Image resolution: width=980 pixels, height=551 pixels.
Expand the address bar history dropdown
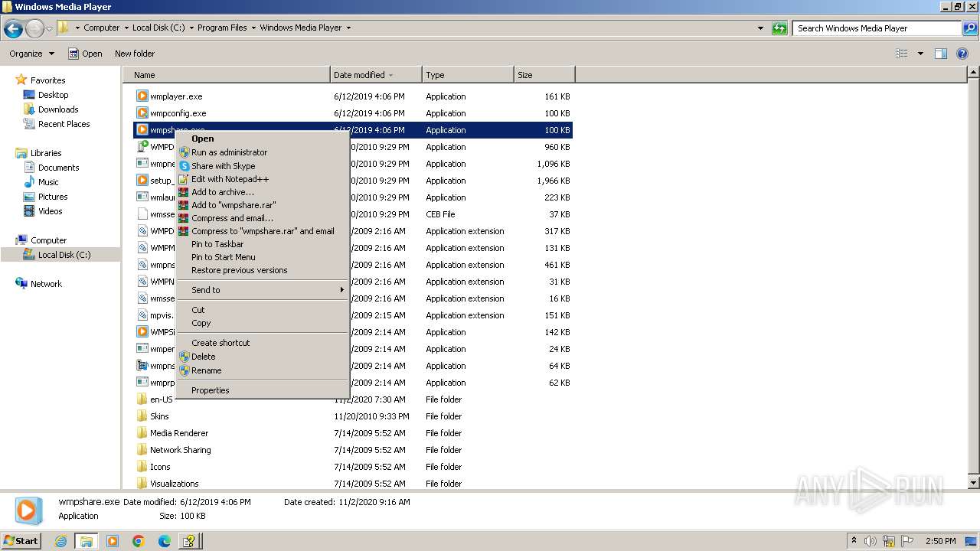[760, 28]
